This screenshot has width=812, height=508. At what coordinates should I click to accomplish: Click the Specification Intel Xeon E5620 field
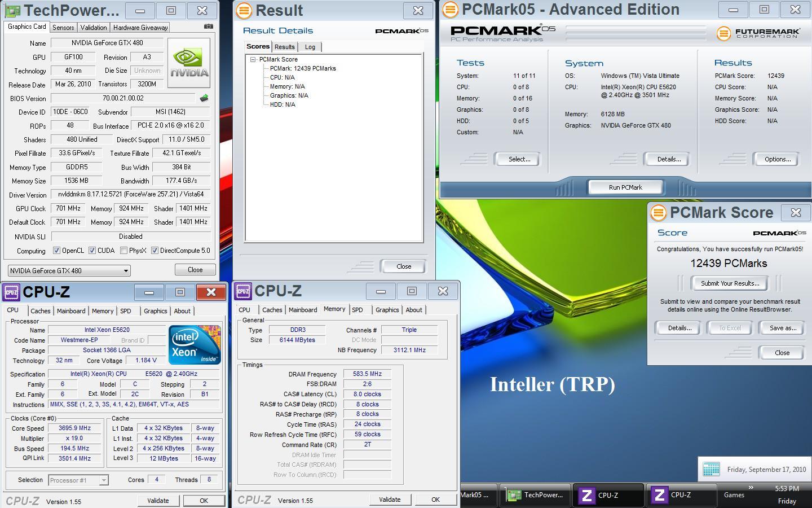click(134, 374)
